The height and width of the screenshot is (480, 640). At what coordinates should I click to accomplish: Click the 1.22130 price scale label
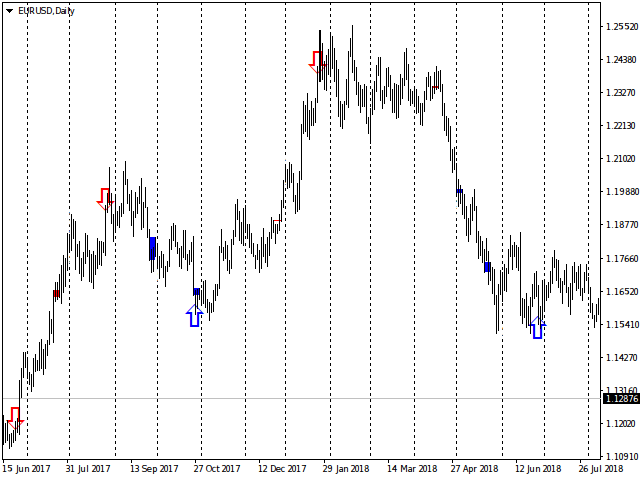[621, 126]
